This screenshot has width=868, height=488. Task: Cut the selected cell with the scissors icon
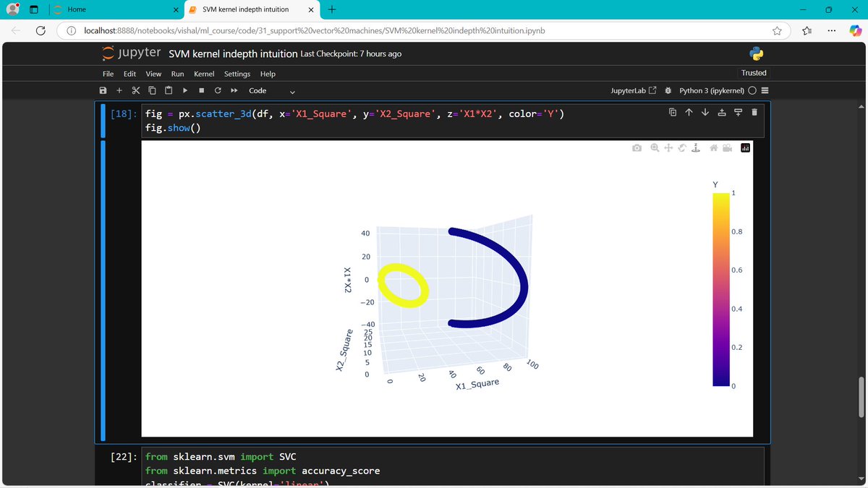pos(135,90)
